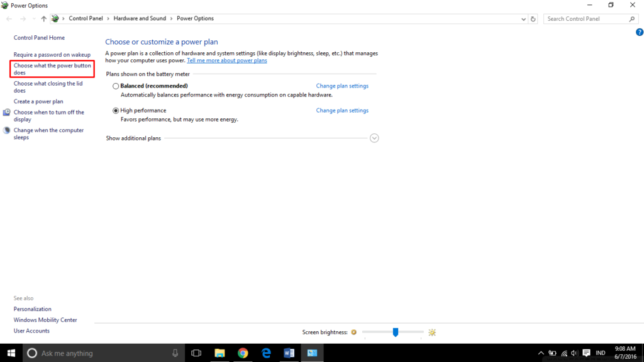Viewport: 644px width, 362px height.
Task: Open Require a password on wakeup
Action: click(52, 55)
